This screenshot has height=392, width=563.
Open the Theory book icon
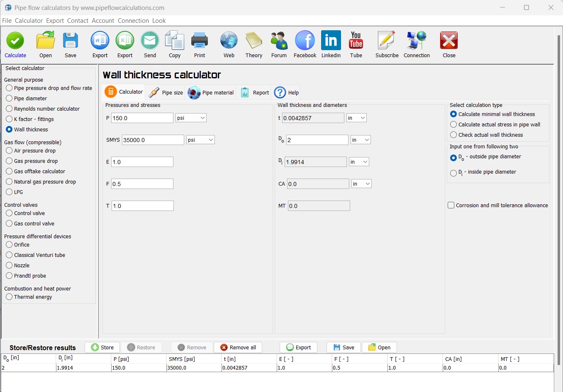point(253,41)
